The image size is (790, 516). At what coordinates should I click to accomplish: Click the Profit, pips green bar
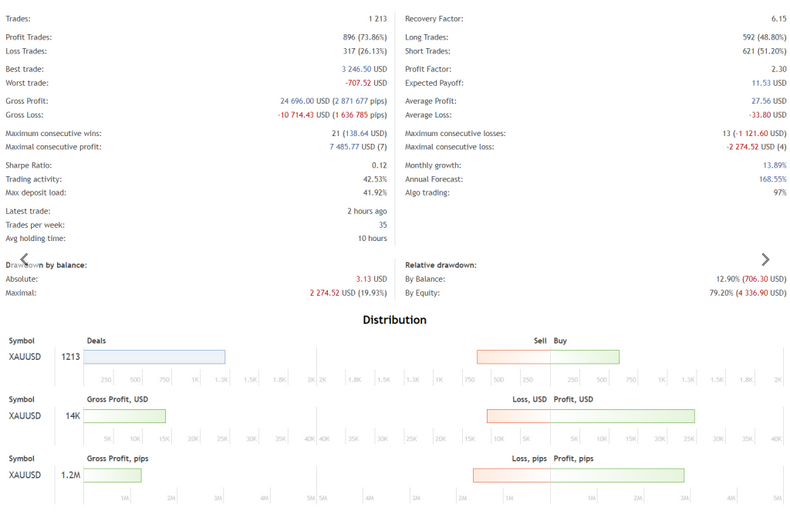point(617,475)
